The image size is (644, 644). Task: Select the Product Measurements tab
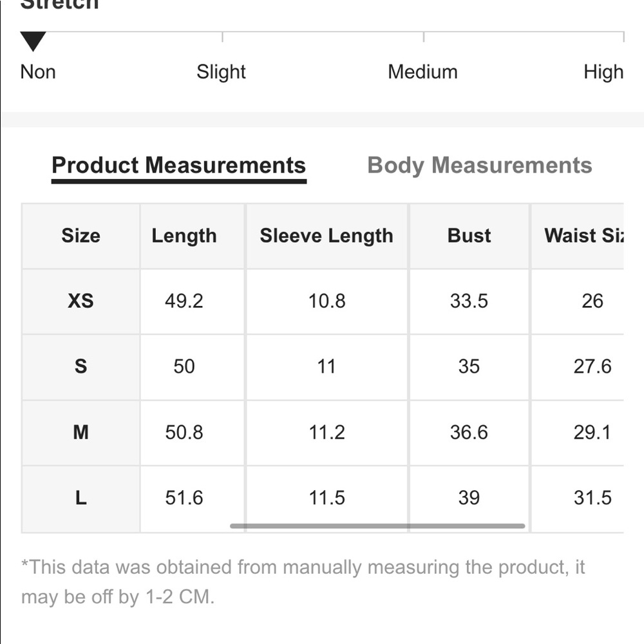tap(178, 166)
